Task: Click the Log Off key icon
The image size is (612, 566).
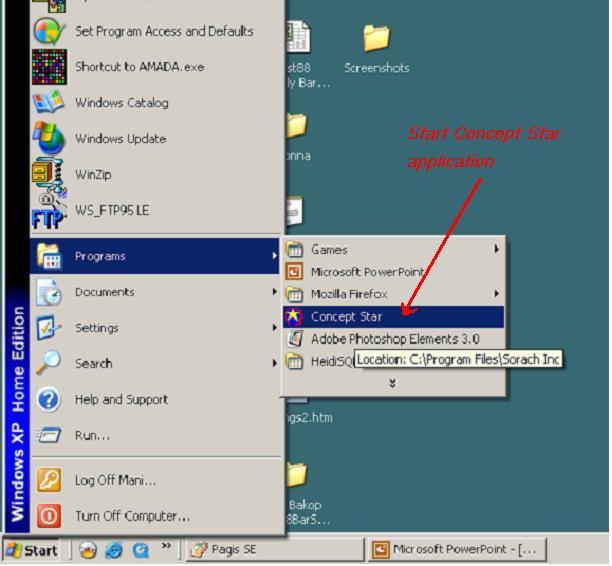Action: pyautogui.click(x=49, y=480)
